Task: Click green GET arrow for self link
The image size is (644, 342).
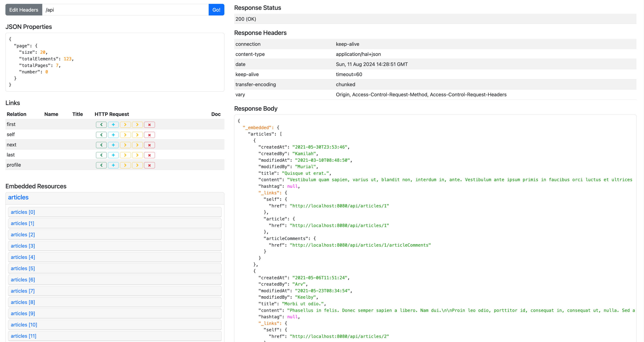Action: click(x=101, y=135)
